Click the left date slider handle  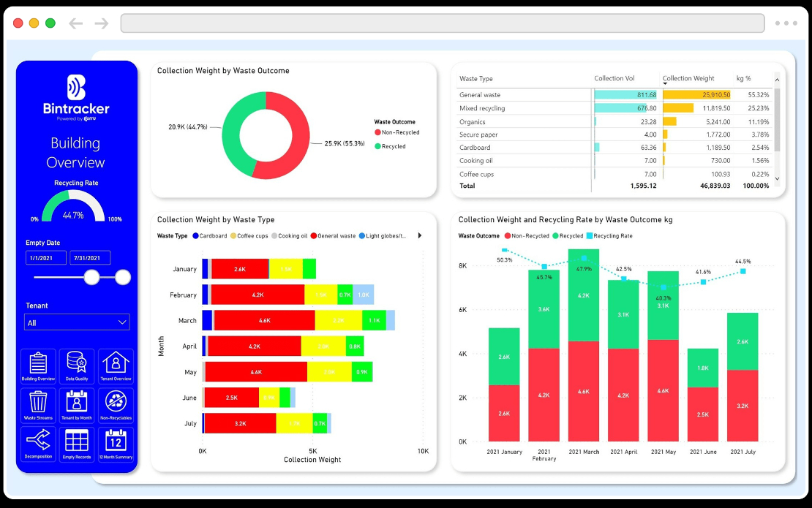(x=91, y=277)
